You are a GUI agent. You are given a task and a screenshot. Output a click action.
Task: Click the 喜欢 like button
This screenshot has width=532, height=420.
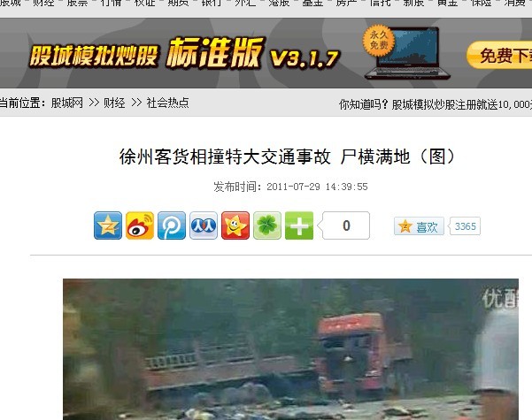click(419, 226)
